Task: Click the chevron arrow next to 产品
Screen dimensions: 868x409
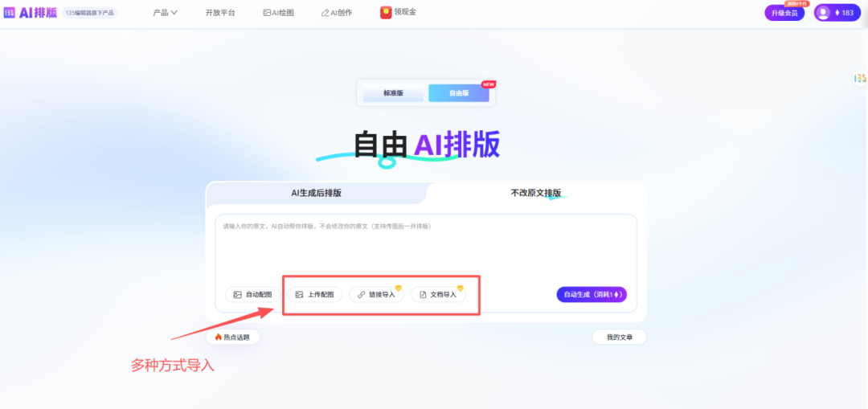Action: point(174,13)
